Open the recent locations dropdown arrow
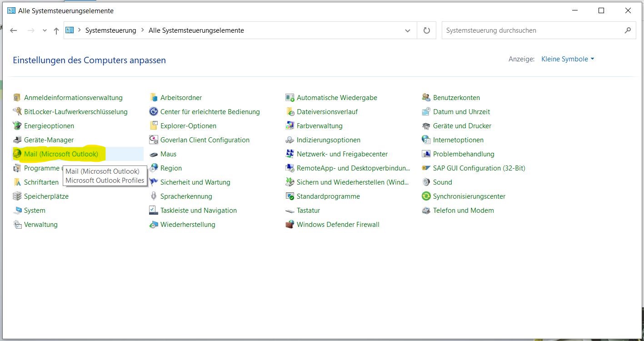Screen dimensions: 644x341 pyautogui.click(x=45, y=30)
